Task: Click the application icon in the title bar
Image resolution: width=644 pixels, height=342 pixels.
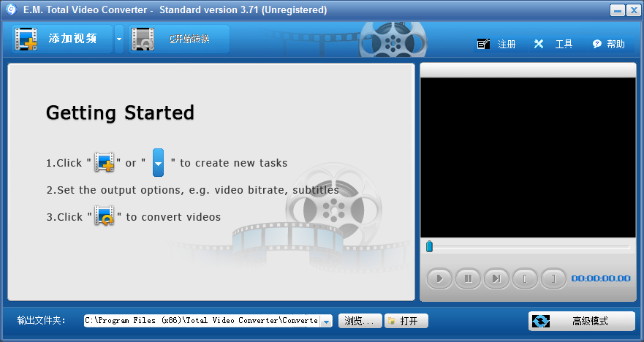Action: coord(11,9)
